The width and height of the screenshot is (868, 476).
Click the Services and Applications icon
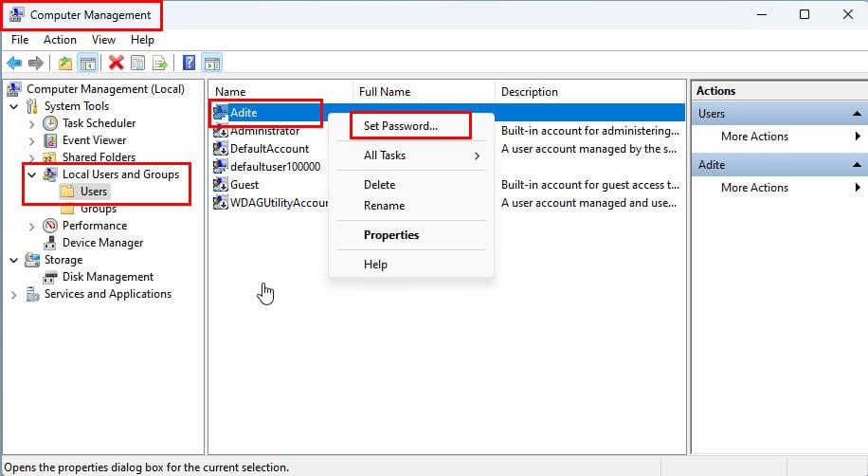click(32, 294)
